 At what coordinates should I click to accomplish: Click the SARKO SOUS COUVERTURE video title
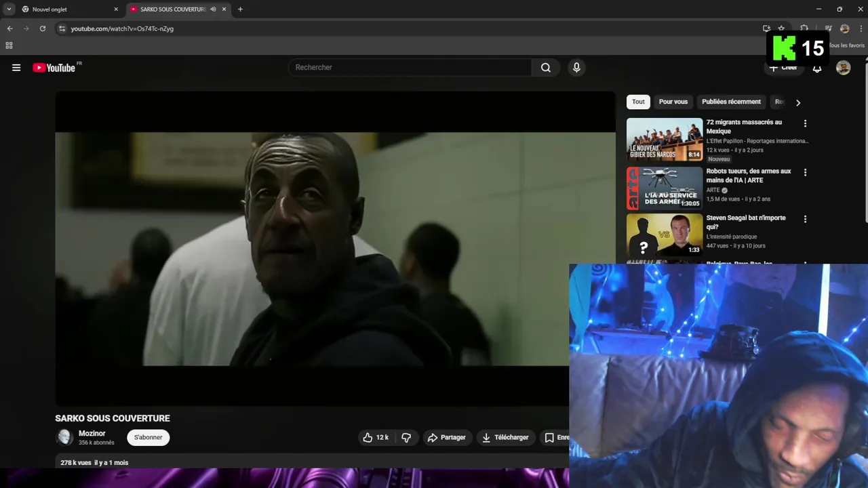click(x=113, y=418)
